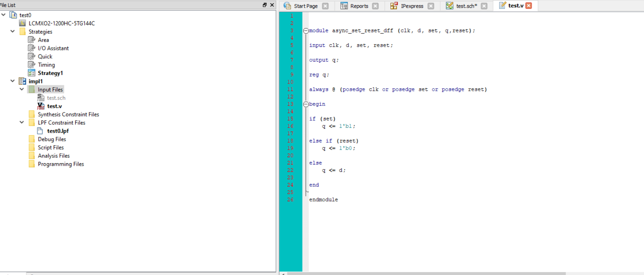The height and width of the screenshot is (275, 644).
Task: Click the I/O Assistant strategy icon
Action: (32, 48)
